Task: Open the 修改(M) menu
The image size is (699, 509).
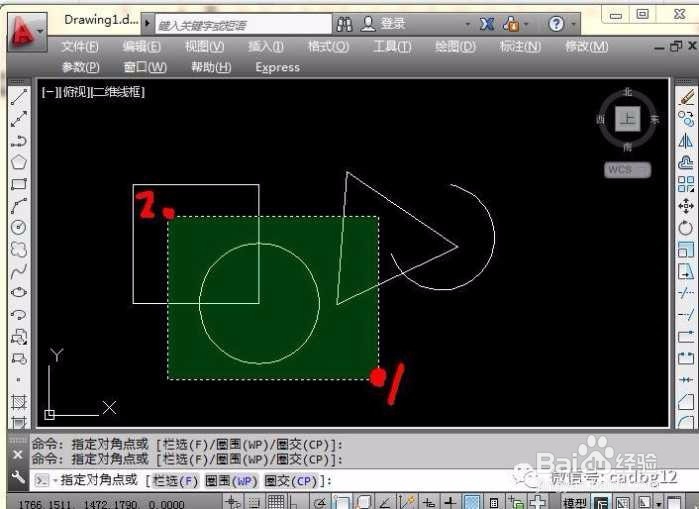Action: click(587, 46)
